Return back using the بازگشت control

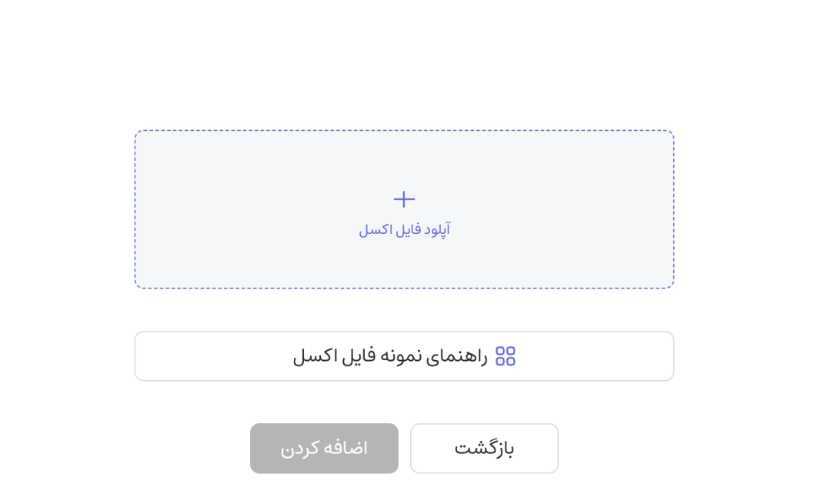pyautogui.click(x=484, y=448)
